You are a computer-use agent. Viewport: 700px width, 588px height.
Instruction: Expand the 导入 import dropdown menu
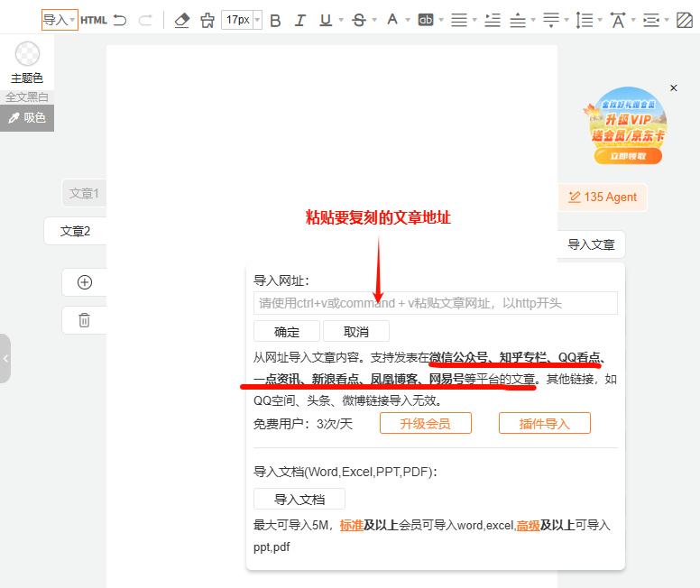coord(60,20)
